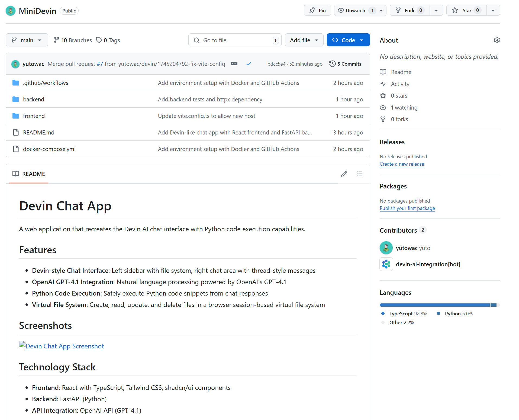
Task: Show commit status check mark details
Action: pos(249,64)
